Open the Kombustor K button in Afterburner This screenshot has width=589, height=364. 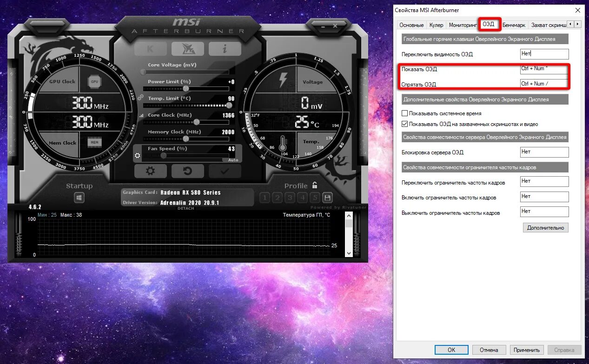151,49
